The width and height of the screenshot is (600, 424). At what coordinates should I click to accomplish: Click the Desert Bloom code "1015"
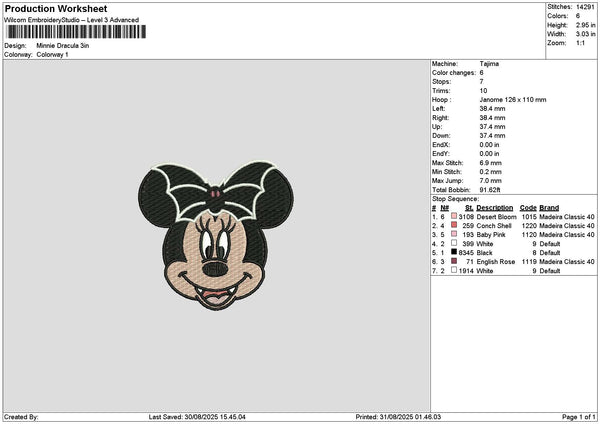(x=529, y=217)
